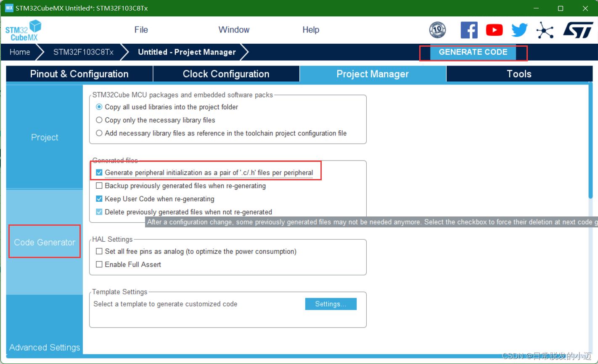Click the STM32CubeMX logo icon

point(23,30)
